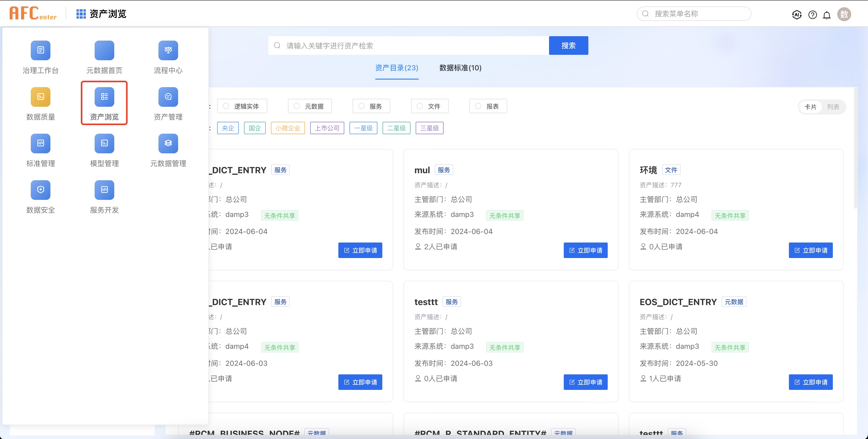Viewport: 868px width, 439px height.
Task: Click 立即申请 on the mul card
Action: (x=585, y=250)
